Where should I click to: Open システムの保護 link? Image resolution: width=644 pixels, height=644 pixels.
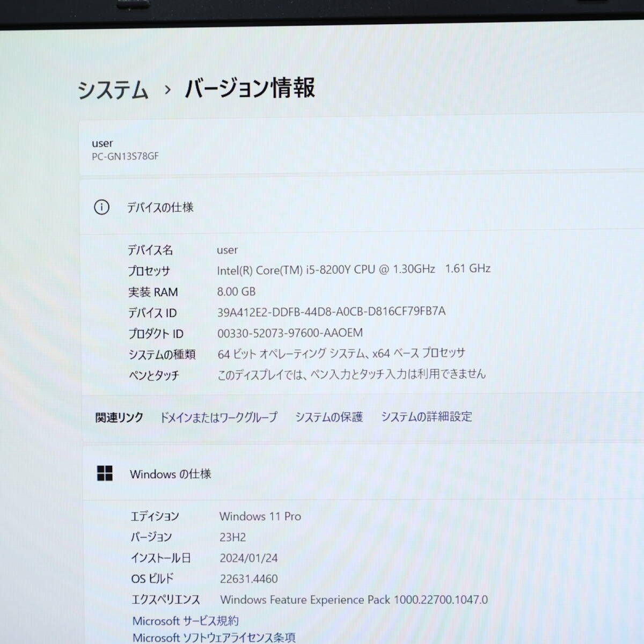pos(329,416)
